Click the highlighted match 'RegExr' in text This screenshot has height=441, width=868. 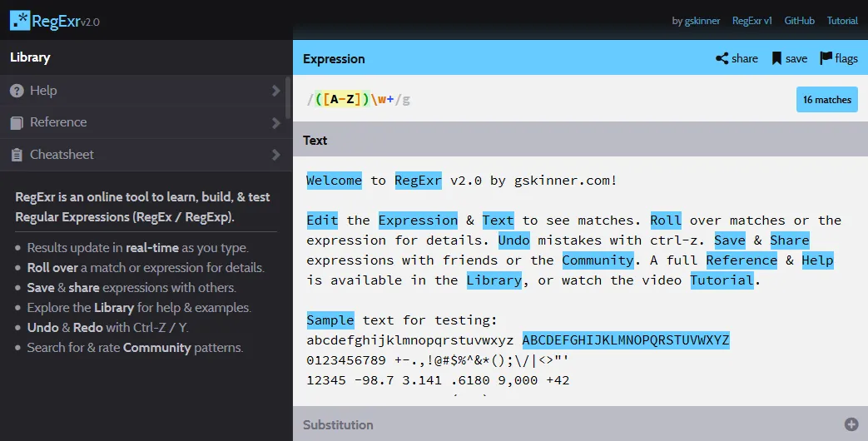[x=418, y=181]
